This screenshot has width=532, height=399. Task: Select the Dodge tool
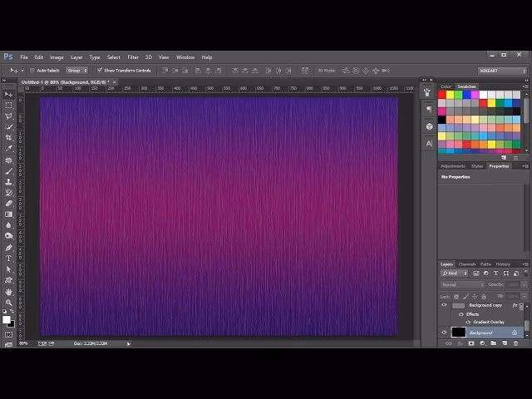pos(9,236)
